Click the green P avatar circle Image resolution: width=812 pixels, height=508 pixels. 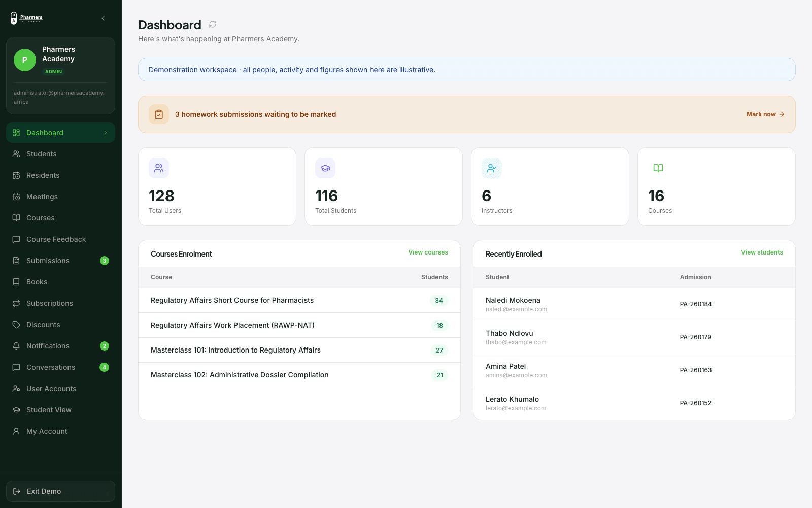point(24,60)
